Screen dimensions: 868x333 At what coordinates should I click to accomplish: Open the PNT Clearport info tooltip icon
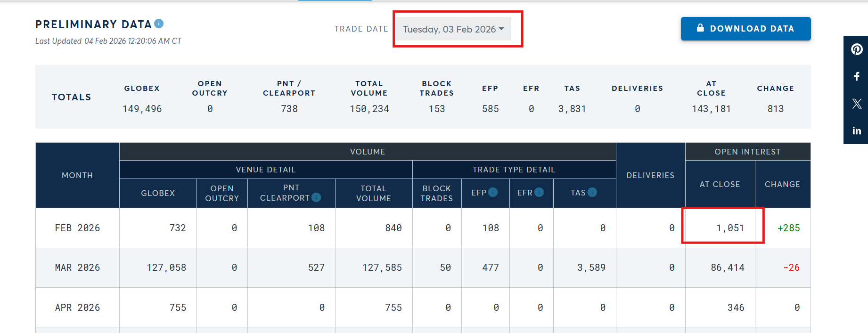pyautogui.click(x=316, y=198)
